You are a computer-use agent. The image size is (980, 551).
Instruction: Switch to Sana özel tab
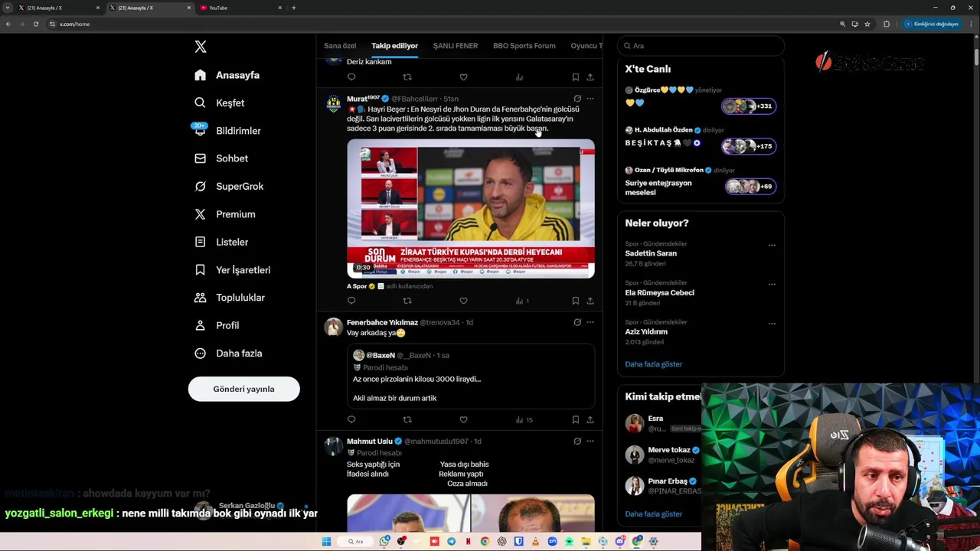pos(340,46)
